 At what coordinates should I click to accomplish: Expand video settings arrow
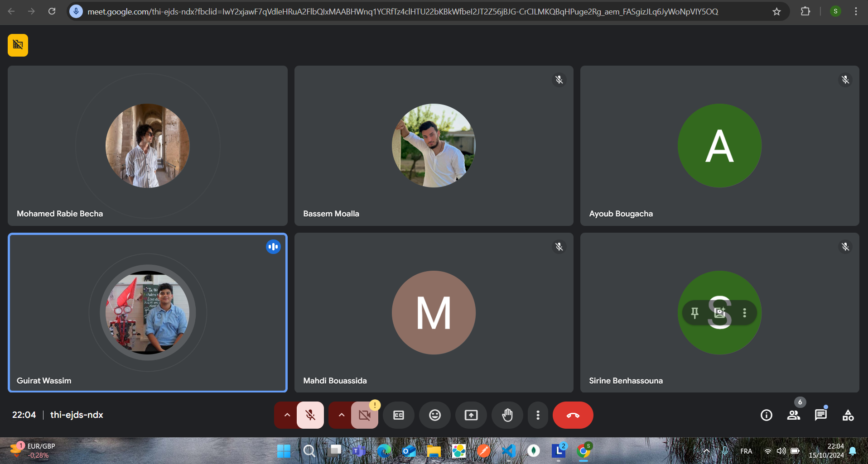[x=341, y=415]
